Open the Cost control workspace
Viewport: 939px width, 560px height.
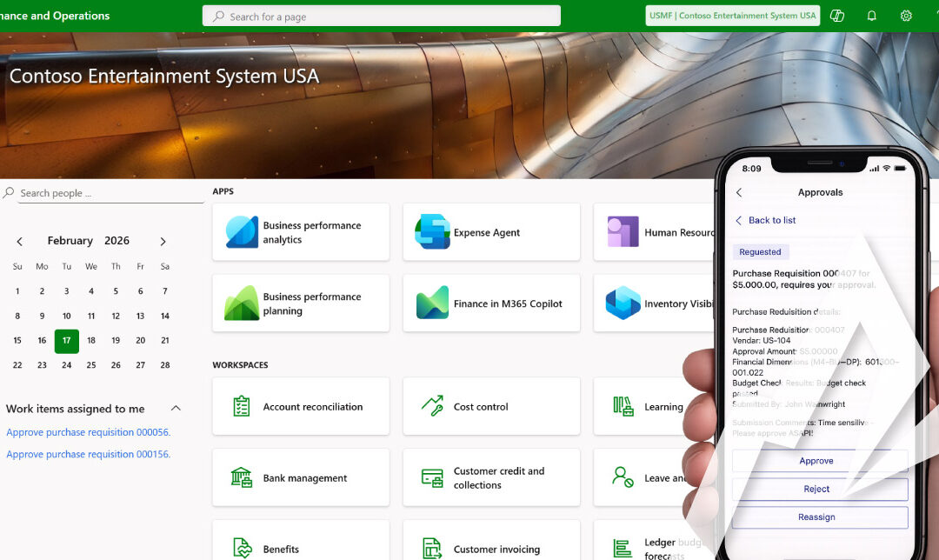490,406
